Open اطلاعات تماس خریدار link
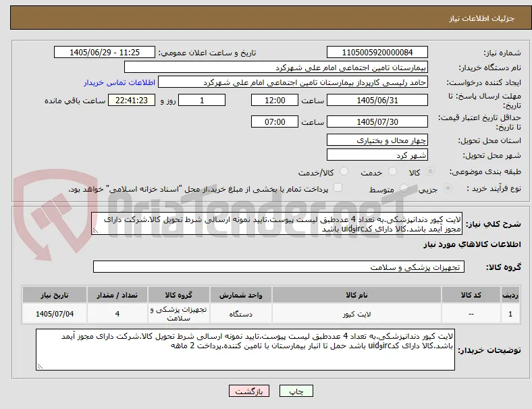The height and width of the screenshot is (409, 532). point(119,82)
